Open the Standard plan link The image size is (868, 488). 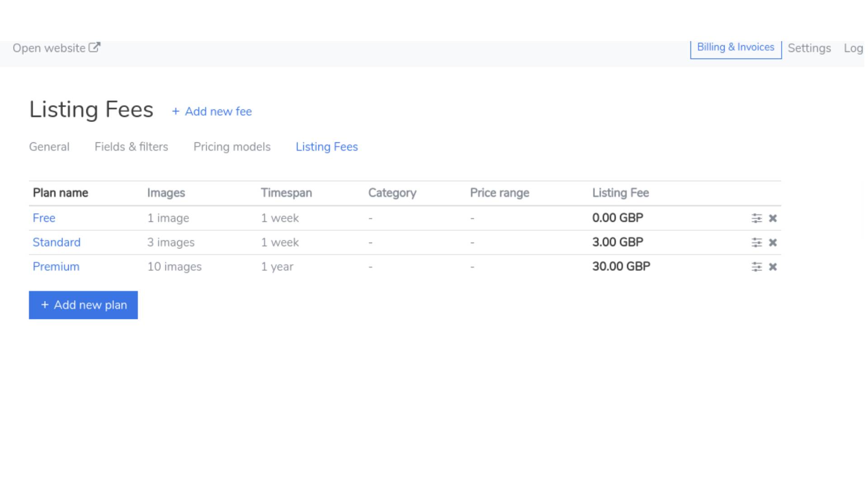[57, 243]
